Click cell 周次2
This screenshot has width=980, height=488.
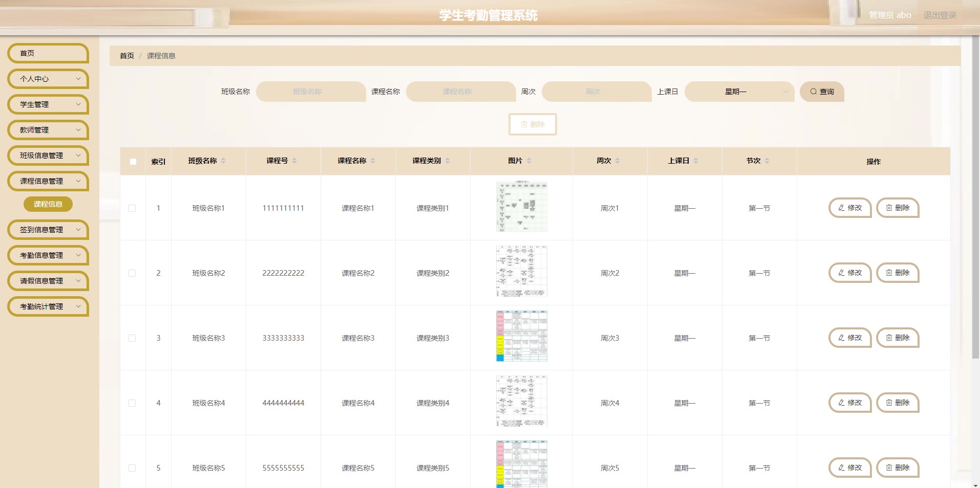(x=610, y=273)
